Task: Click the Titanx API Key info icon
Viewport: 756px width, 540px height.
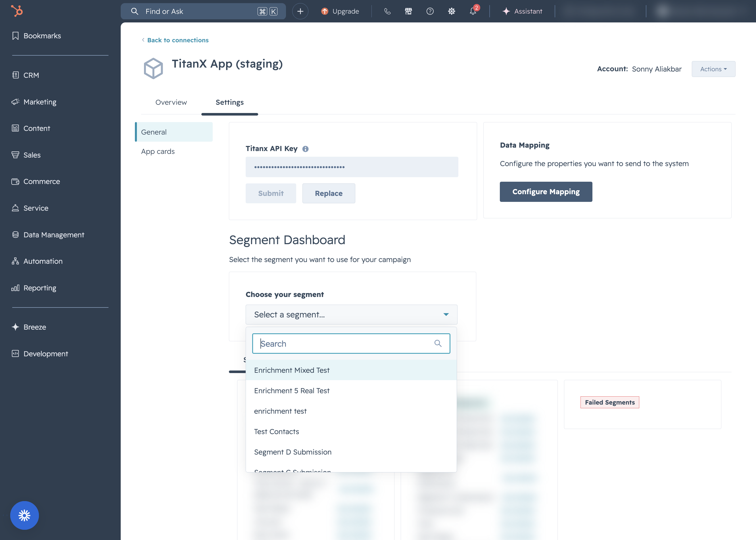Action: click(x=305, y=149)
